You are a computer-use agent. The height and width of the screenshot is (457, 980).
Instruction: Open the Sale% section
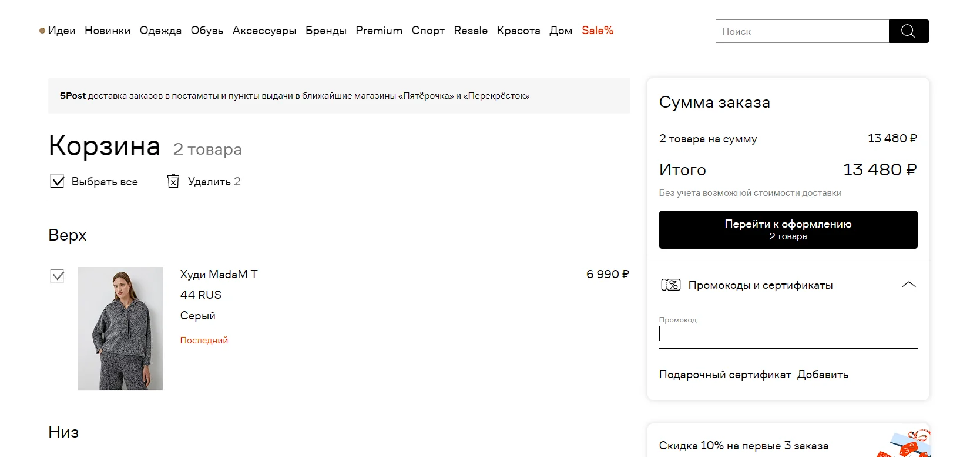598,31
